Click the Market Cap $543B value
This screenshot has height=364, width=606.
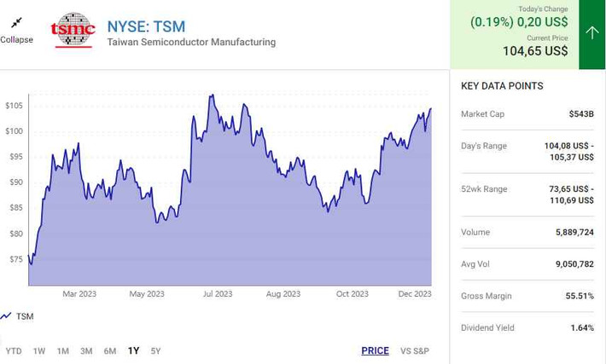pyautogui.click(x=581, y=114)
